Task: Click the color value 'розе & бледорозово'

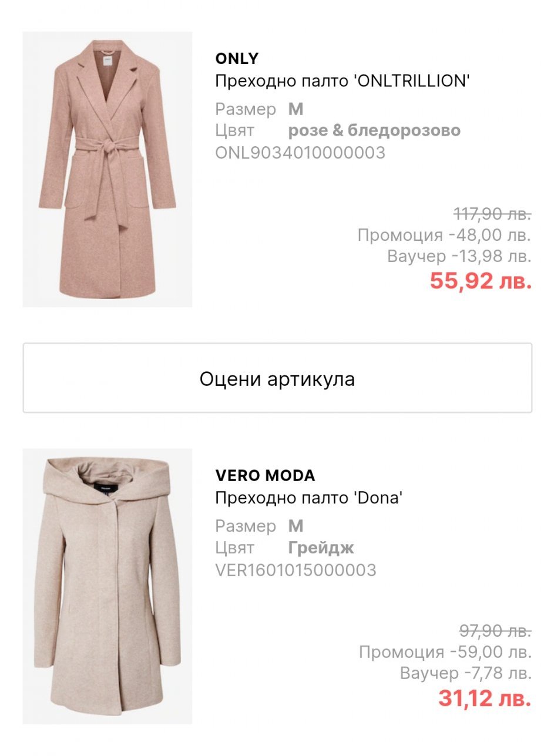Action: click(x=374, y=130)
